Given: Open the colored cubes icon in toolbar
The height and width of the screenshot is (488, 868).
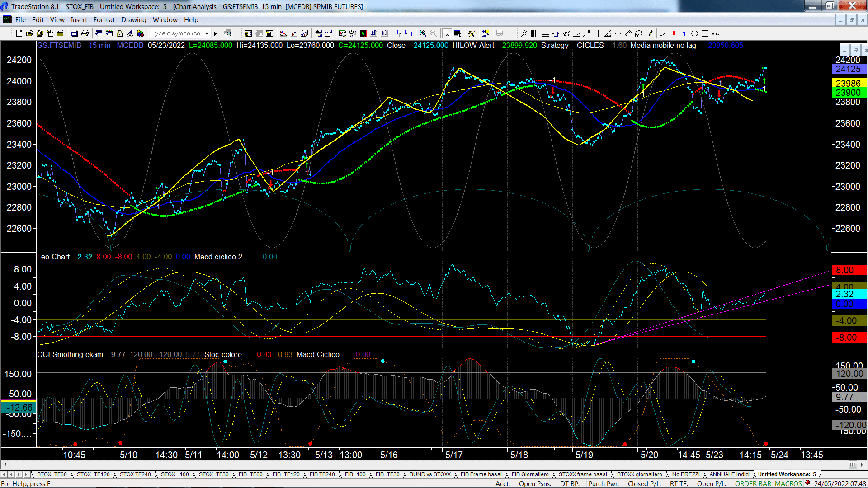Looking at the screenshot, I should click(140, 33).
